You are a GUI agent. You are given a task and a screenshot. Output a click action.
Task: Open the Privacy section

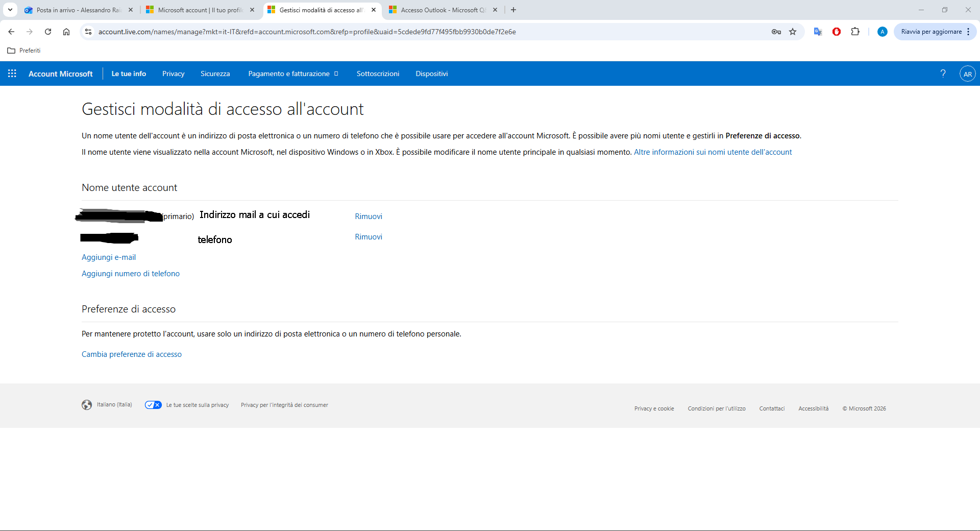[x=174, y=74]
